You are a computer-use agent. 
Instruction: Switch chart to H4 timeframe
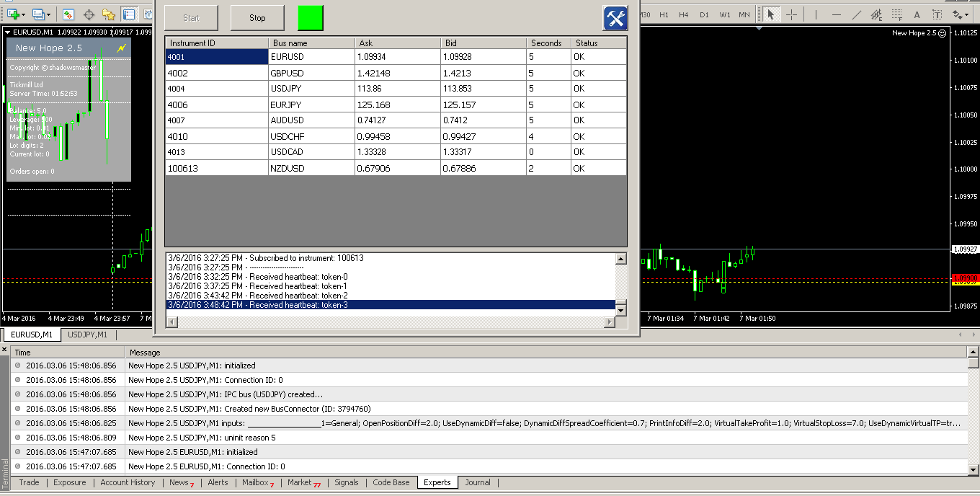click(x=683, y=14)
